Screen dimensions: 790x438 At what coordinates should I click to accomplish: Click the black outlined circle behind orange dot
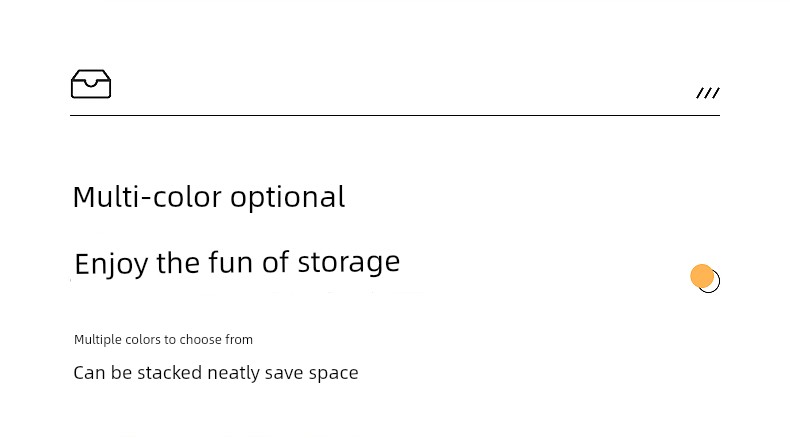point(709,281)
